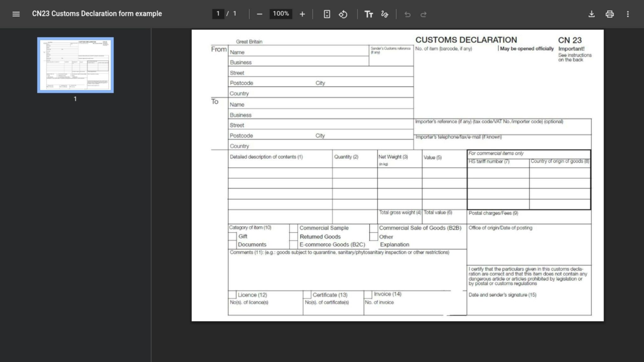This screenshot has width=644, height=362.
Task: Check the Licence (12) box
Action: (232, 295)
